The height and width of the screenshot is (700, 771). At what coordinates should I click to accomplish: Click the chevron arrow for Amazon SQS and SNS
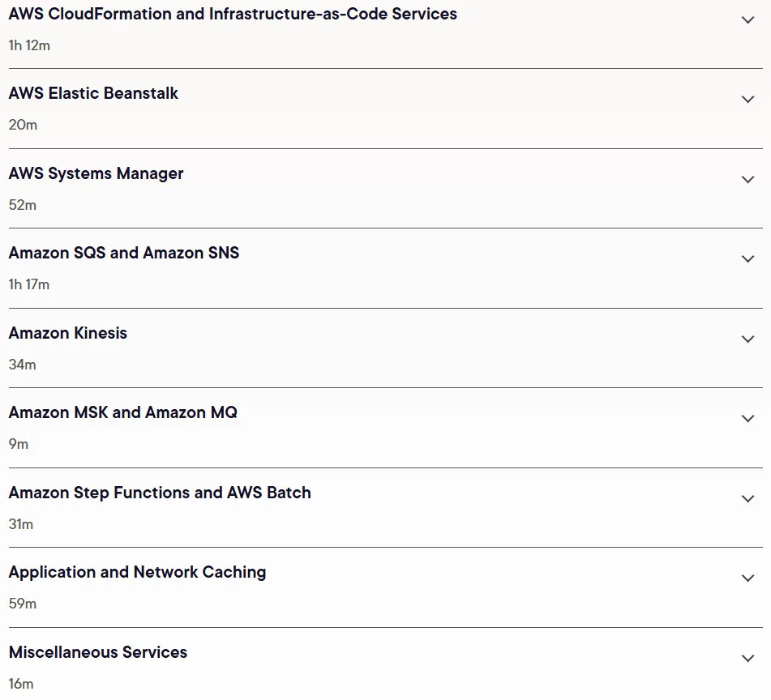tap(747, 259)
